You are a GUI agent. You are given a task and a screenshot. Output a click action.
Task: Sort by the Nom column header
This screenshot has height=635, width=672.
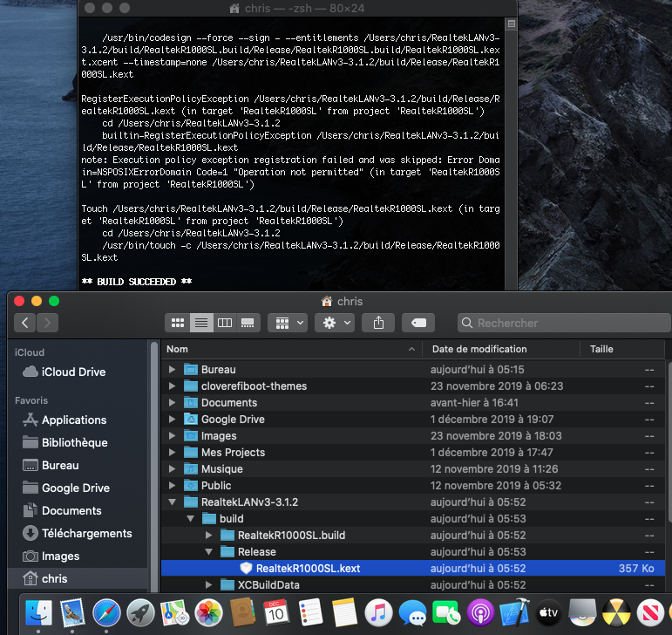point(291,349)
